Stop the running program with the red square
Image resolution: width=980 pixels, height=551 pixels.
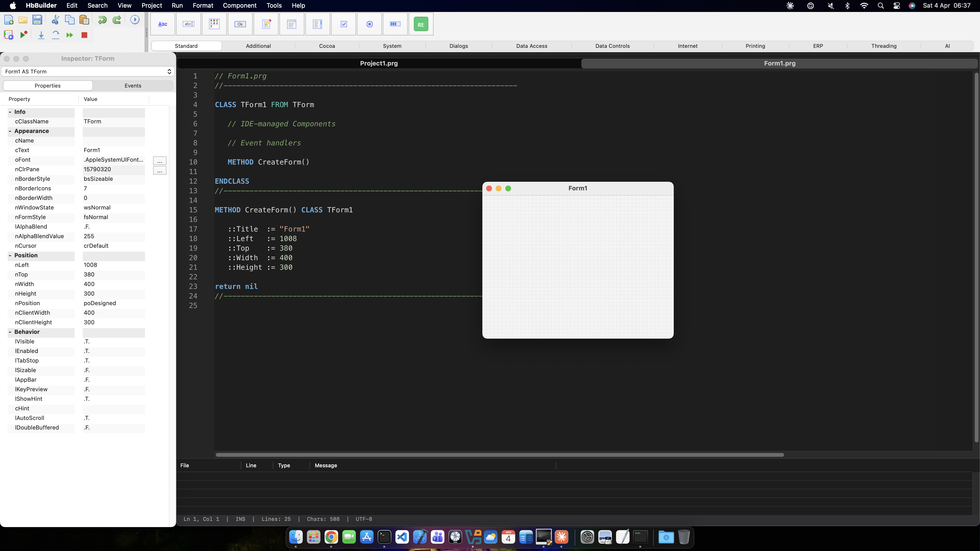coord(84,35)
